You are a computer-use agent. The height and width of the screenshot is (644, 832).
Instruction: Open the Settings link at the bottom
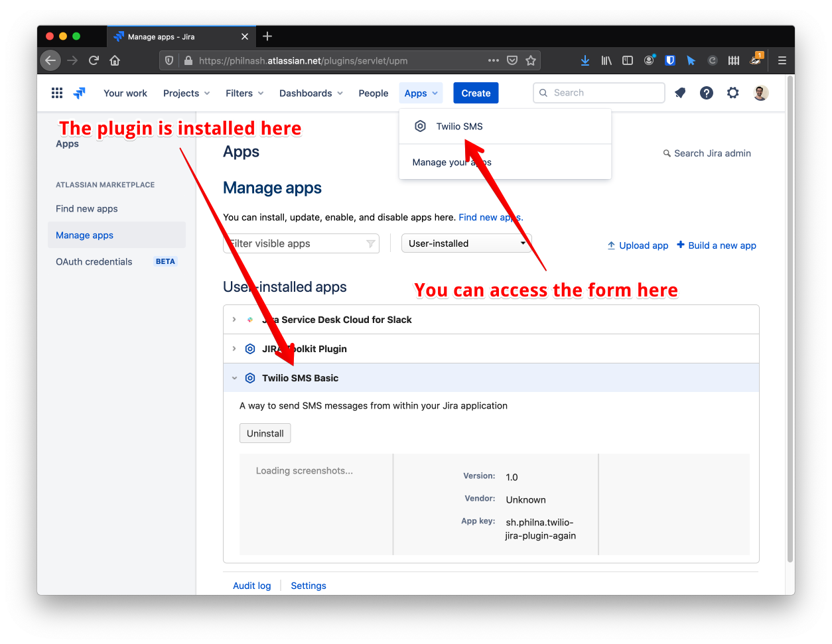coord(309,586)
